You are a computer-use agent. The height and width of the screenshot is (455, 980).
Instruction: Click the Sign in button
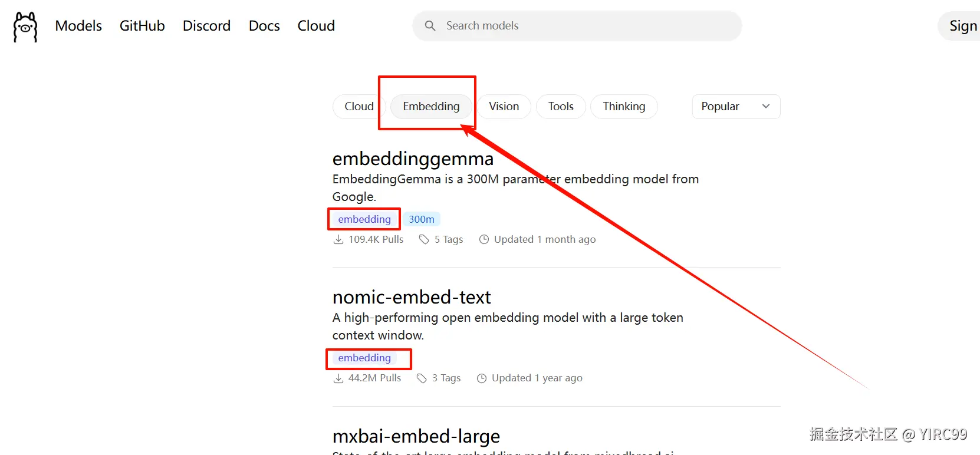[962, 26]
